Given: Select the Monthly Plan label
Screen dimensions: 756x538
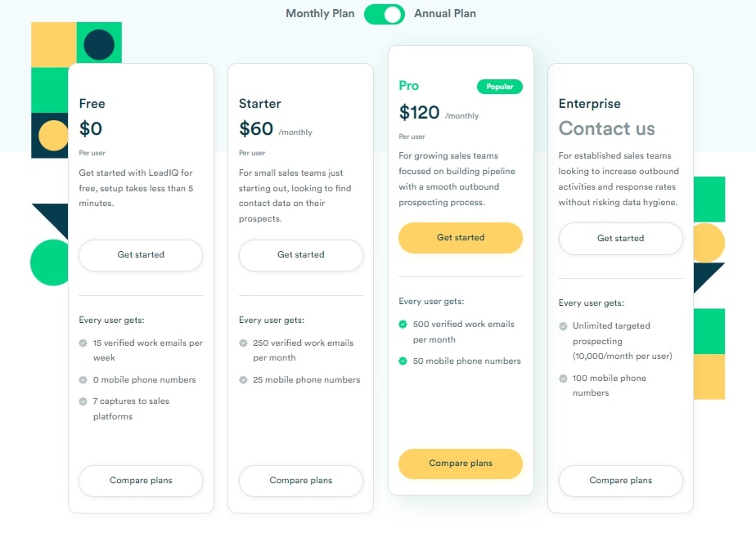Looking at the screenshot, I should (320, 13).
